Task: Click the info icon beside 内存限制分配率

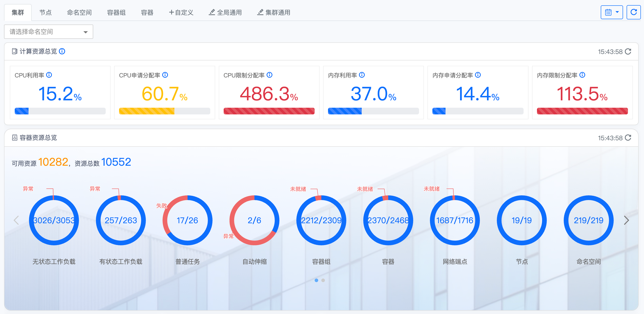Action: pyautogui.click(x=582, y=75)
